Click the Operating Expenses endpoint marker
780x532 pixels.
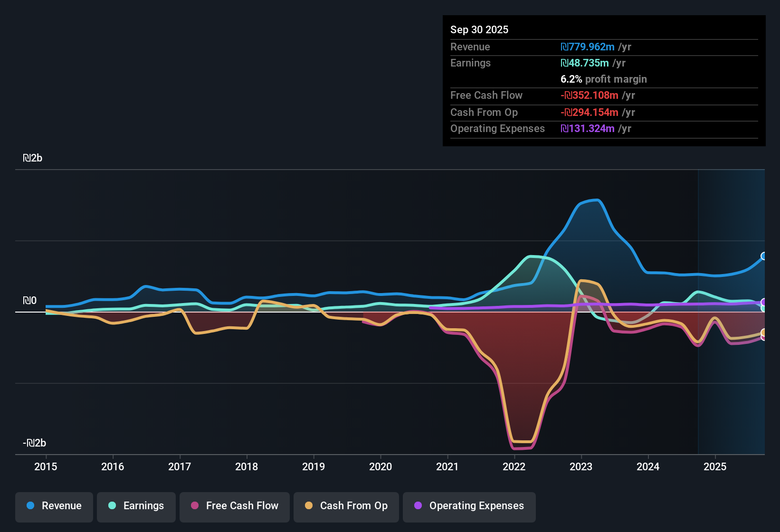click(x=763, y=302)
